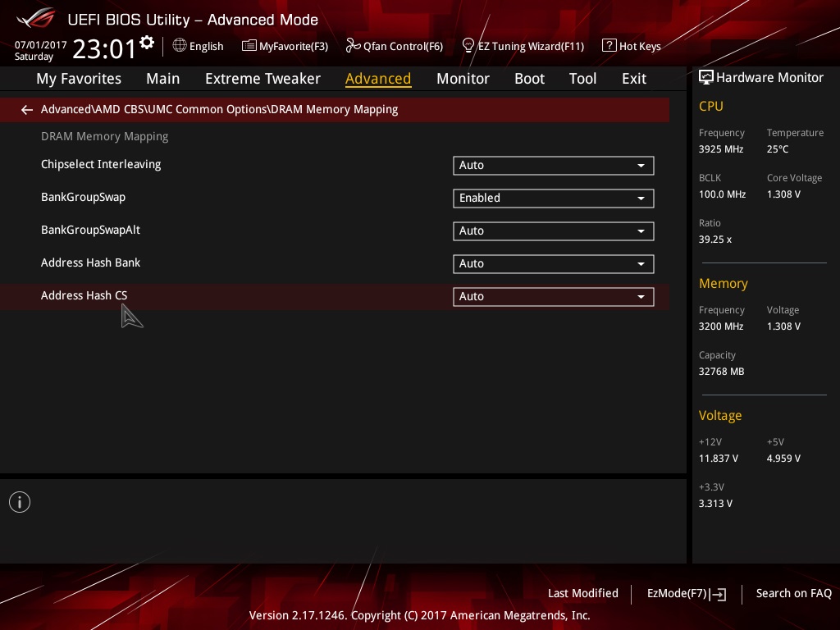Viewport: 840px width, 630px height.
Task: Click the CPU temperature value 25°C
Action: coord(778,149)
